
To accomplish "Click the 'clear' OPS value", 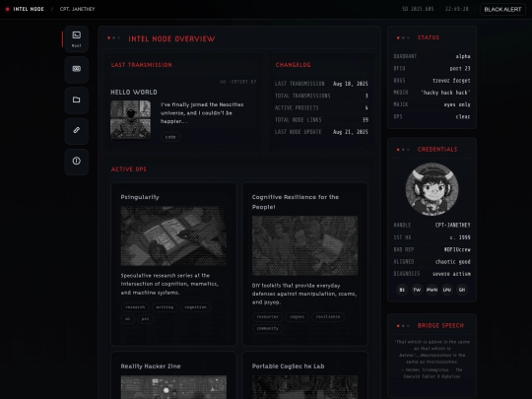I will (x=463, y=116).
